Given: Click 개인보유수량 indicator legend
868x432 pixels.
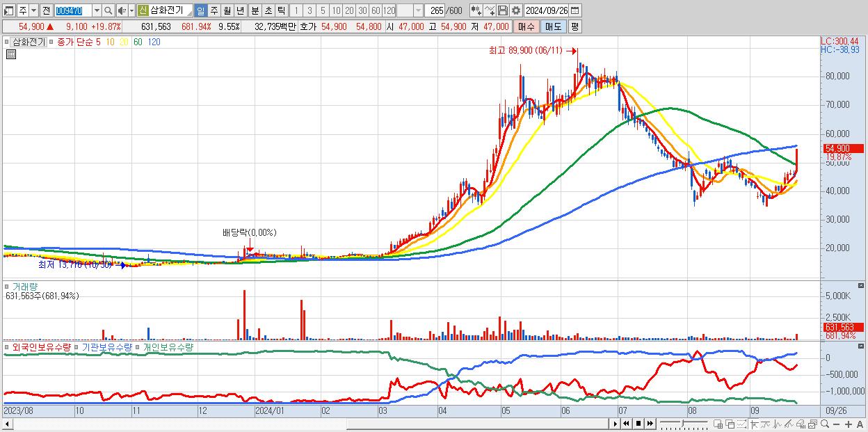Looking at the screenshot, I should tap(168, 346).
